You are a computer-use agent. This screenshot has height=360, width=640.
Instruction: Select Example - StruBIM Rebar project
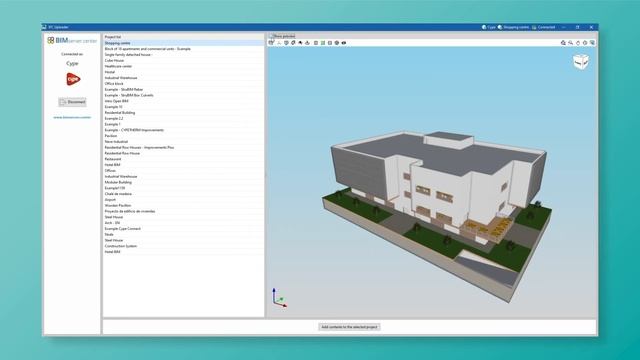tap(184, 89)
